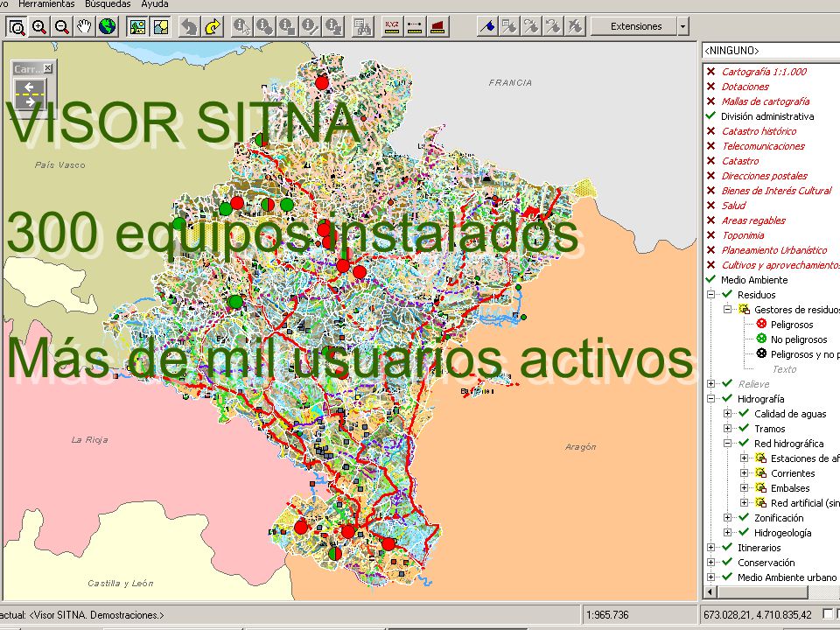Go back with the gray undo arrow
This screenshot has width=840, height=630.
(189, 26)
